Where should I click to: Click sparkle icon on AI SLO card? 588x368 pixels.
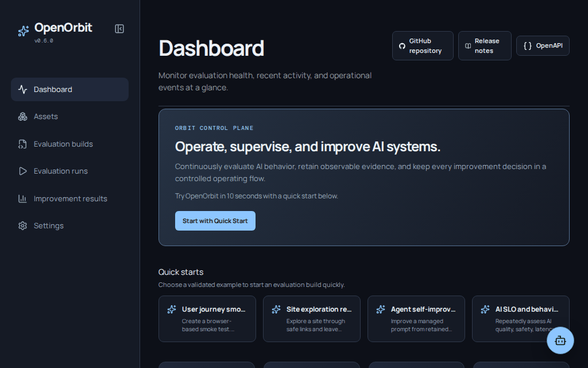click(x=485, y=309)
